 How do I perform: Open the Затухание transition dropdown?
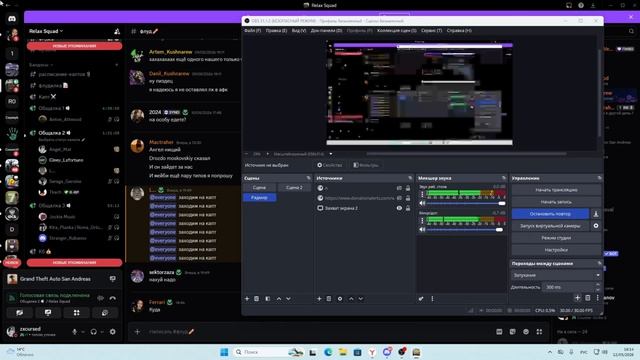(x=556, y=276)
